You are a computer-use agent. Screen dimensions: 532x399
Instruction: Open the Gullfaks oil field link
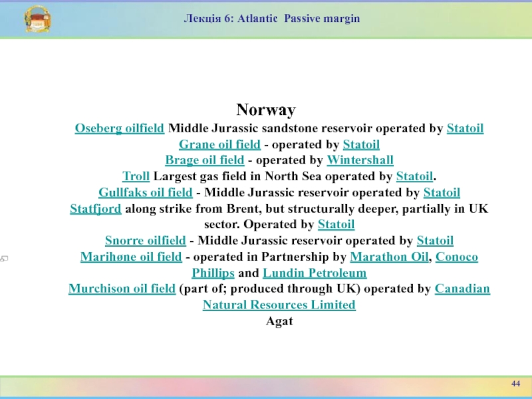[x=146, y=193]
